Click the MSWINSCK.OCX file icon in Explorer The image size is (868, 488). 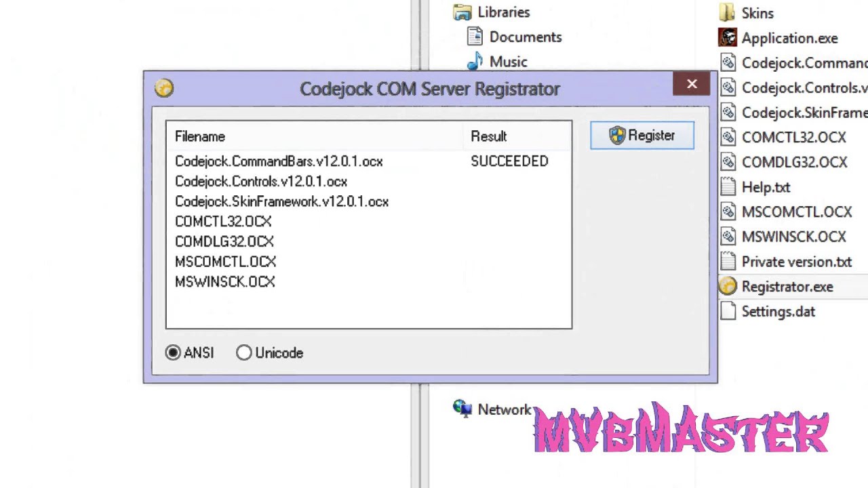pyautogui.click(x=728, y=237)
